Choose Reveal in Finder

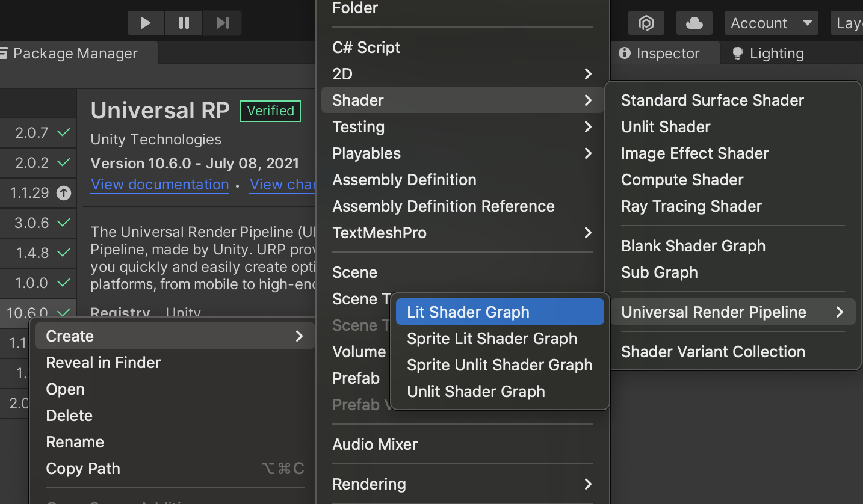tap(175, 363)
